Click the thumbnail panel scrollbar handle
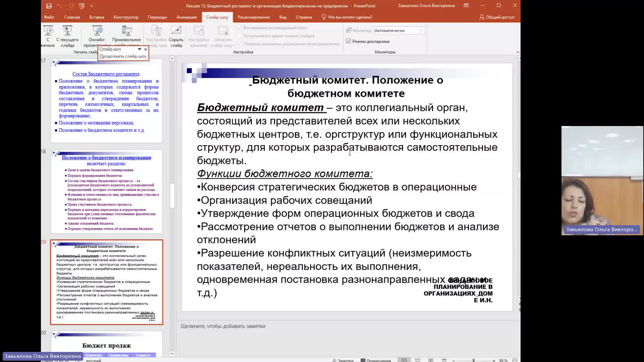Viewport: 644px width, 362px height. tap(172, 195)
